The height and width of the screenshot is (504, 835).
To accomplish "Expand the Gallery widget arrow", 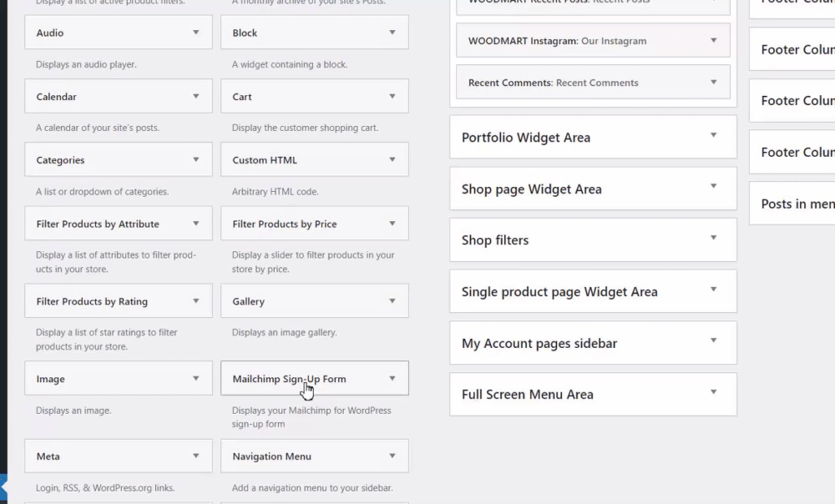I will click(x=392, y=301).
